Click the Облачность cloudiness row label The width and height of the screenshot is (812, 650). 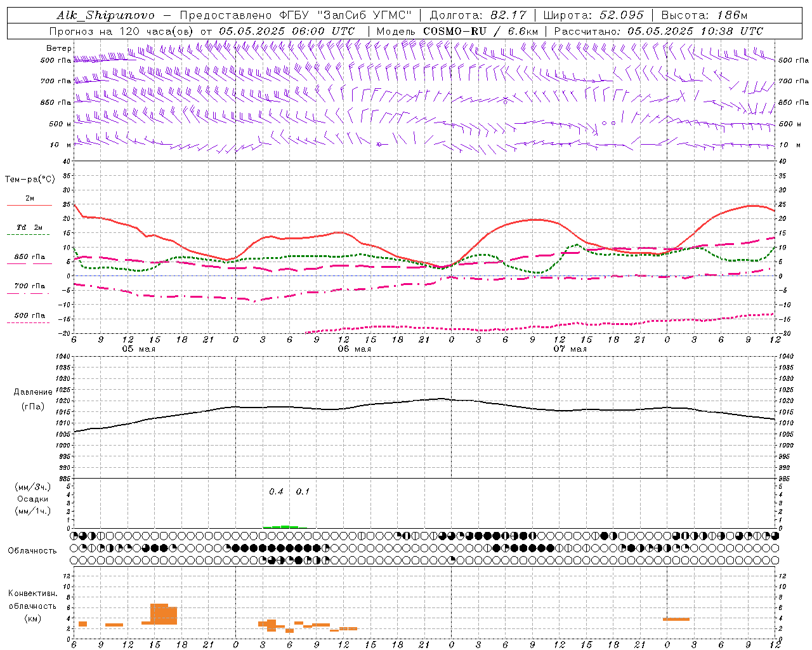coord(32,550)
